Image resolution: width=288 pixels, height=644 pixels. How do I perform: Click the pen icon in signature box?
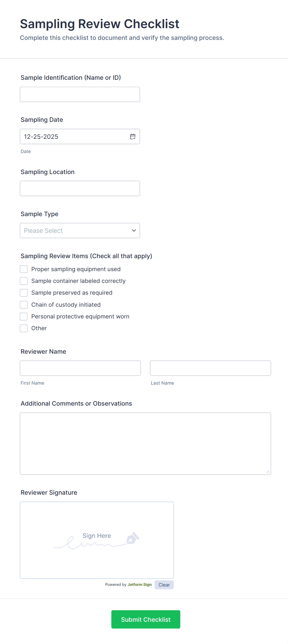[x=133, y=538]
